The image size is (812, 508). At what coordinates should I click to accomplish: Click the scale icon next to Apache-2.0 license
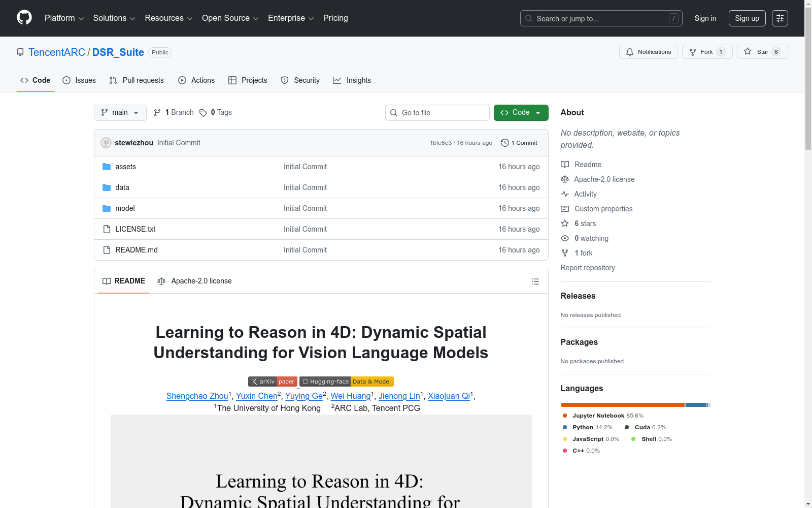(x=565, y=179)
